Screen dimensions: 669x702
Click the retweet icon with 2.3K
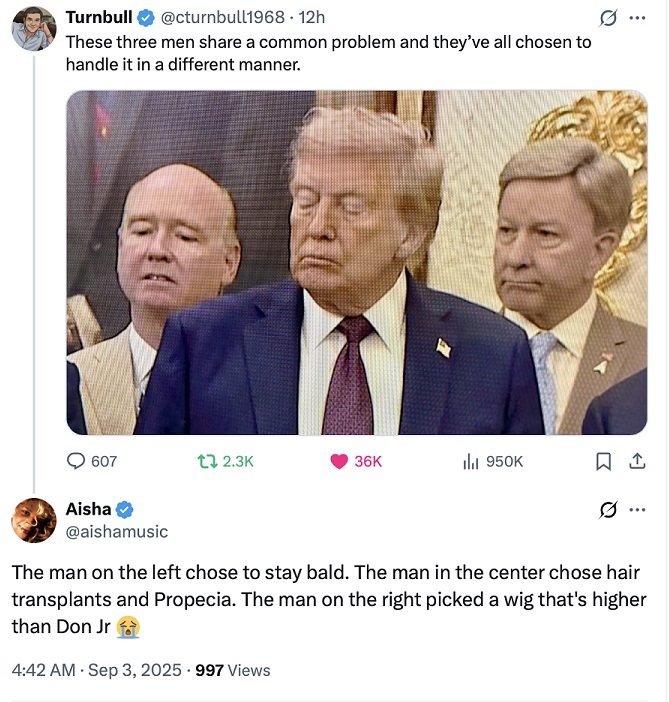(x=207, y=461)
